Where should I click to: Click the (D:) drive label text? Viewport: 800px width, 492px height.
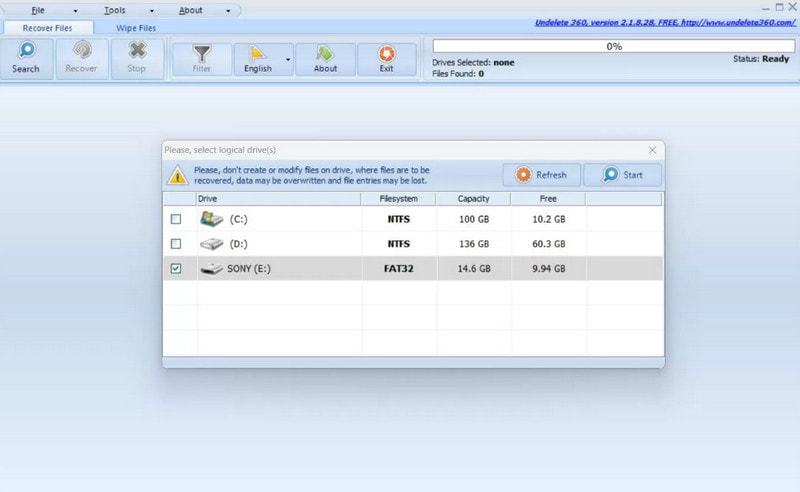pyautogui.click(x=238, y=244)
